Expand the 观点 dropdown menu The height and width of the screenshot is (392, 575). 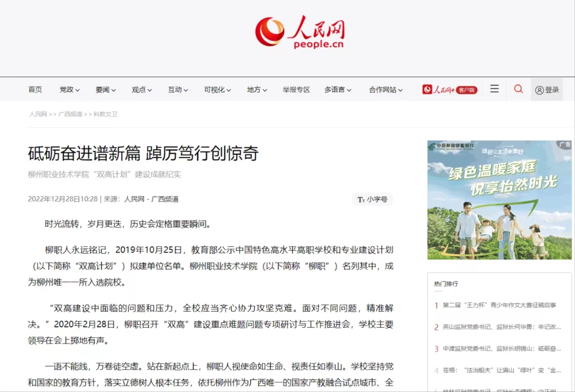pyautogui.click(x=142, y=90)
